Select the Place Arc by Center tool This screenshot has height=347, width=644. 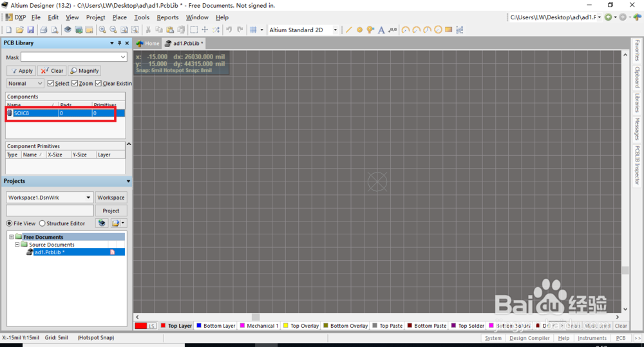(x=405, y=30)
